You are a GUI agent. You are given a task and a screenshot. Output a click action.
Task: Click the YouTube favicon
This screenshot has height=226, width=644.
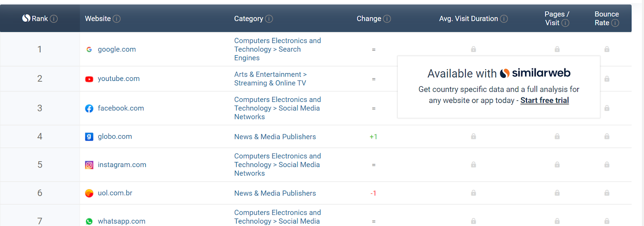[x=89, y=79]
